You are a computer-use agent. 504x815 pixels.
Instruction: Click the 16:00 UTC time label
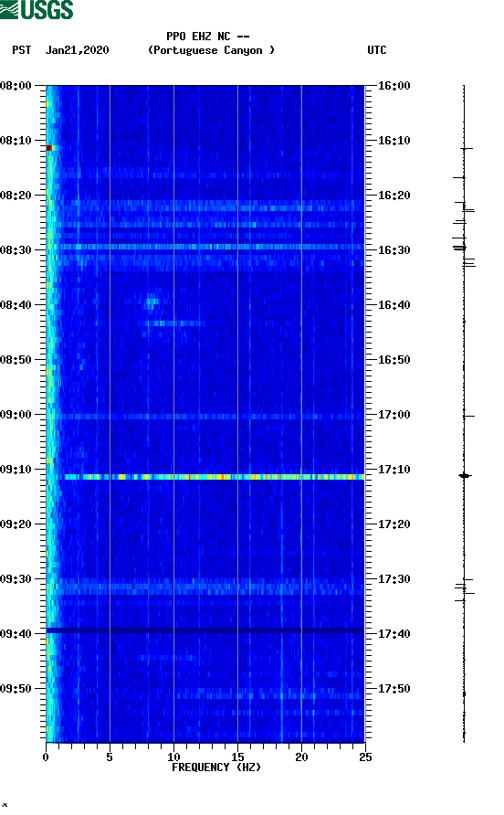[394, 86]
